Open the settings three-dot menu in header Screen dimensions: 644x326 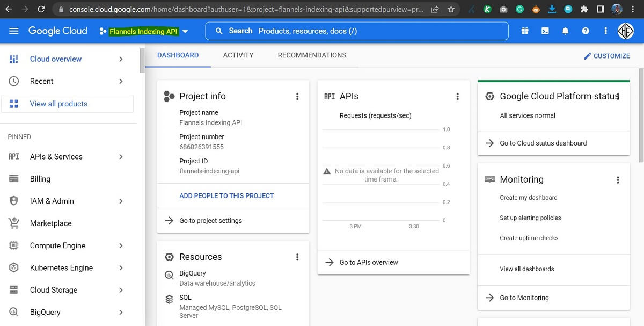pyautogui.click(x=606, y=31)
